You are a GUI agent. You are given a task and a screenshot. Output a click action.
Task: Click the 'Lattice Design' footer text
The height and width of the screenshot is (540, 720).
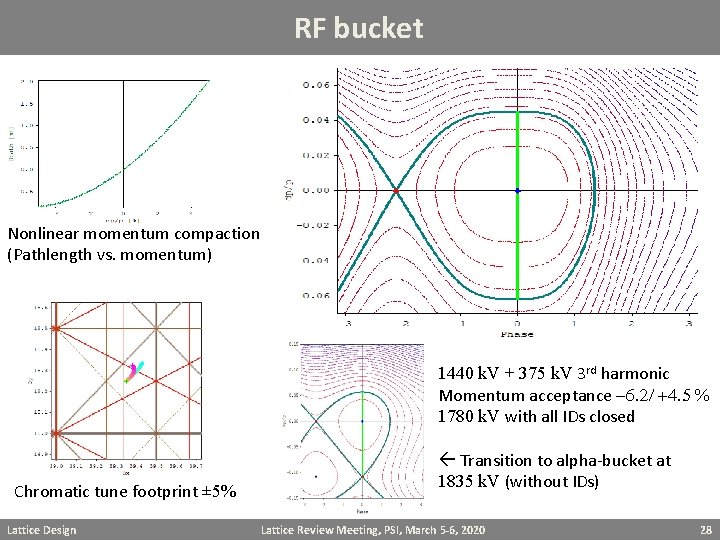point(42,530)
